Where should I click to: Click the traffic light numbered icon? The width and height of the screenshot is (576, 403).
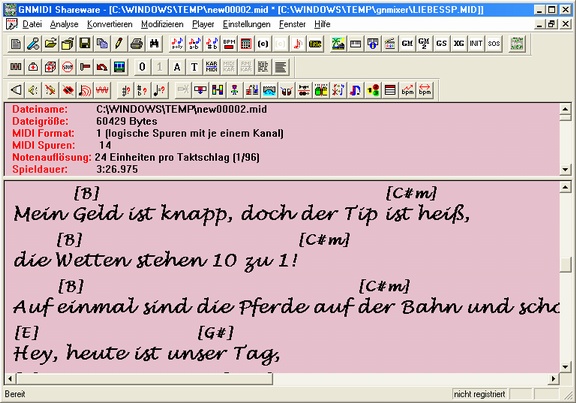tap(372, 90)
